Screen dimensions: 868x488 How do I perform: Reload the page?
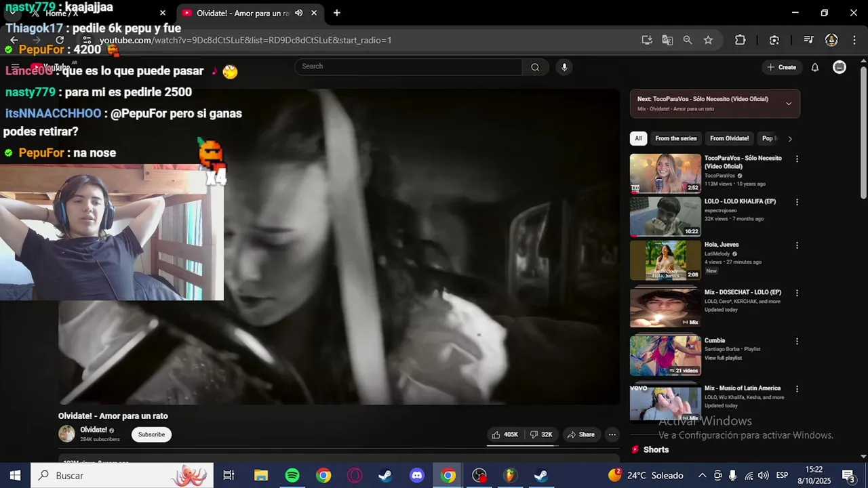pyautogui.click(x=60, y=40)
